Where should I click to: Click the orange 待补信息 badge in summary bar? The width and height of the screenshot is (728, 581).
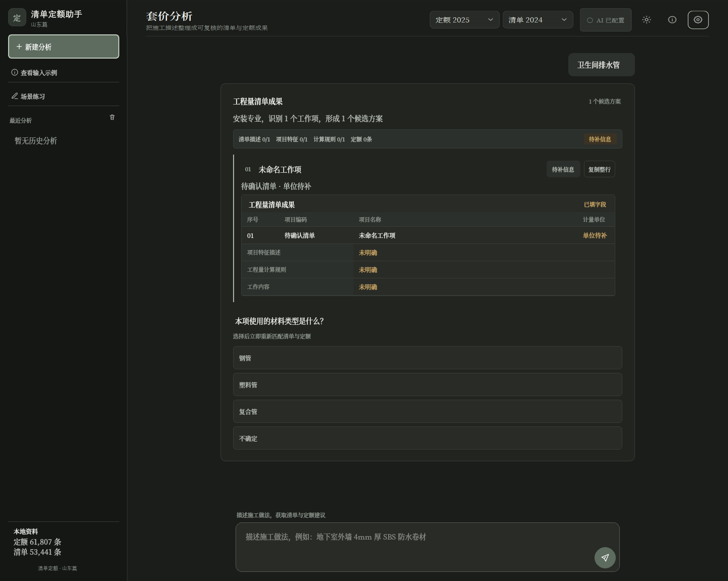[600, 139]
